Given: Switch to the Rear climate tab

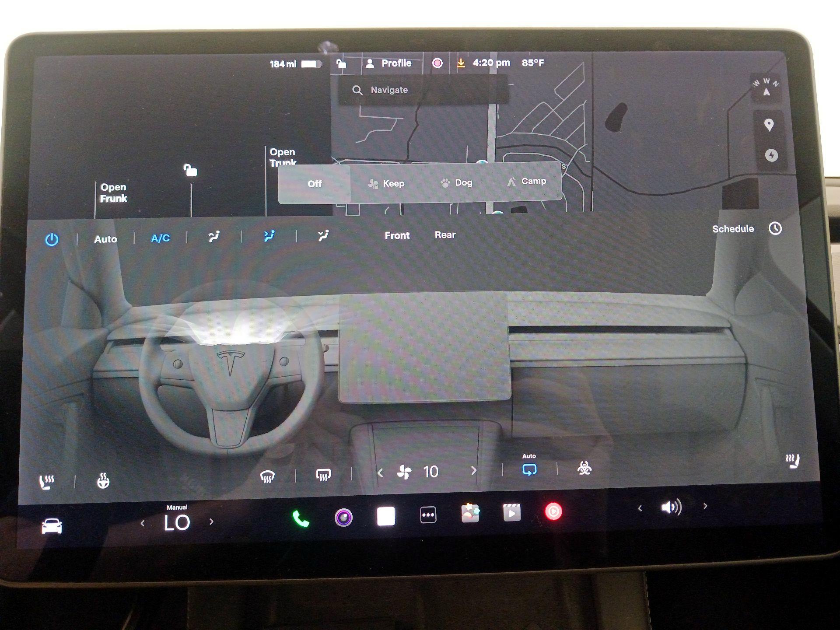Looking at the screenshot, I should (445, 235).
